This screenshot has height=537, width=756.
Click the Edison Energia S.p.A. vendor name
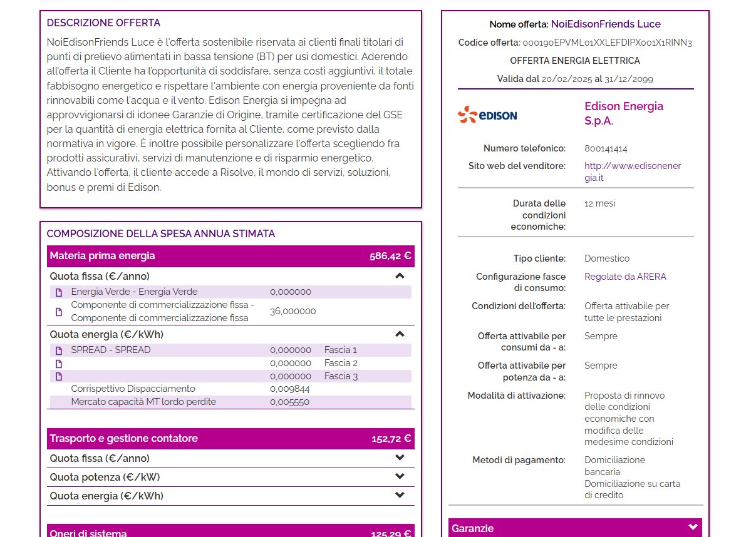(624, 113)
